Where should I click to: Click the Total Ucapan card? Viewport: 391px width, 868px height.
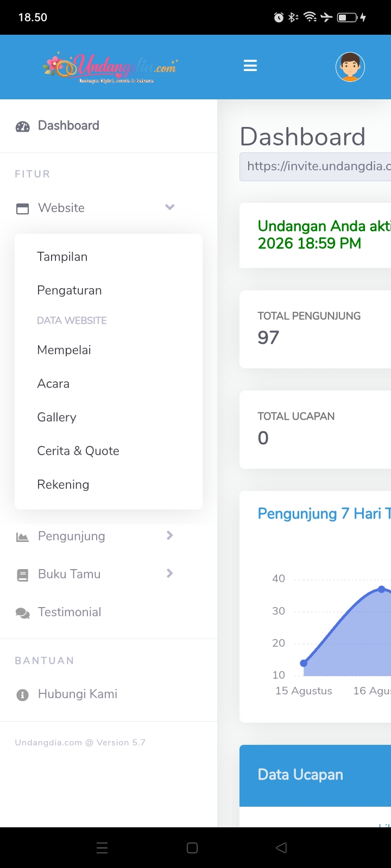(x=316, y=430)
